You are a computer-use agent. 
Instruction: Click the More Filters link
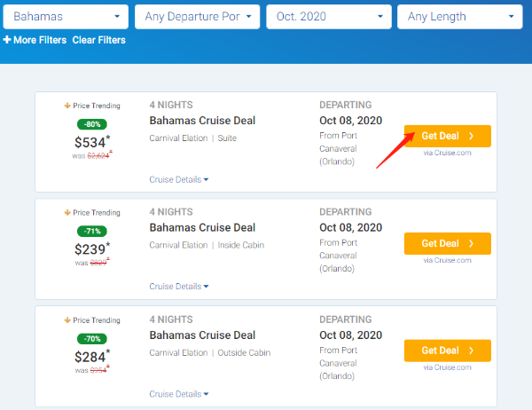[x=35, y=40]
